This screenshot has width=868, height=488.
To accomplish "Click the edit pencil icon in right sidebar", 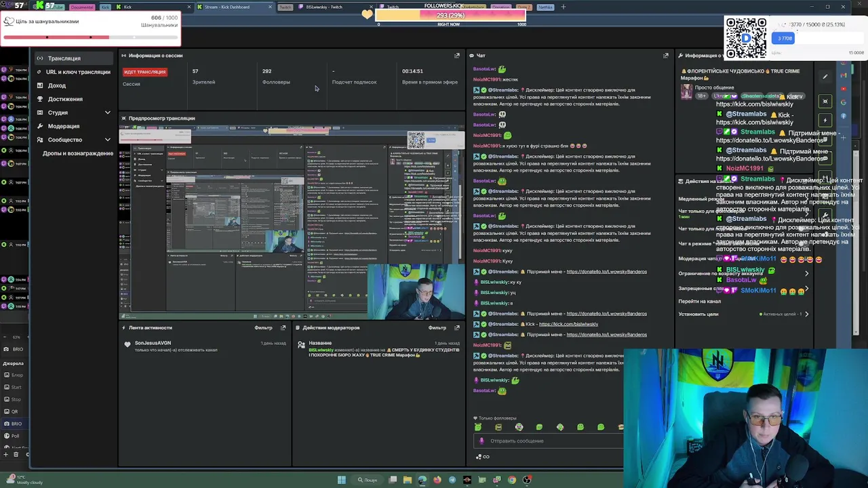I will (825, 77).
